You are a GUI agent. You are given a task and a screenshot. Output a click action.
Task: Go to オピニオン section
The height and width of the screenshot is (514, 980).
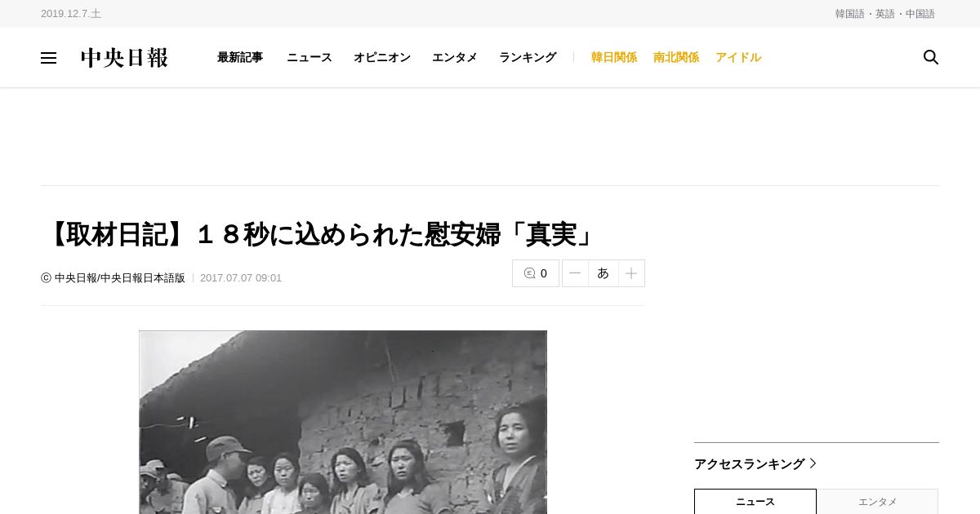tap(382, 57)
